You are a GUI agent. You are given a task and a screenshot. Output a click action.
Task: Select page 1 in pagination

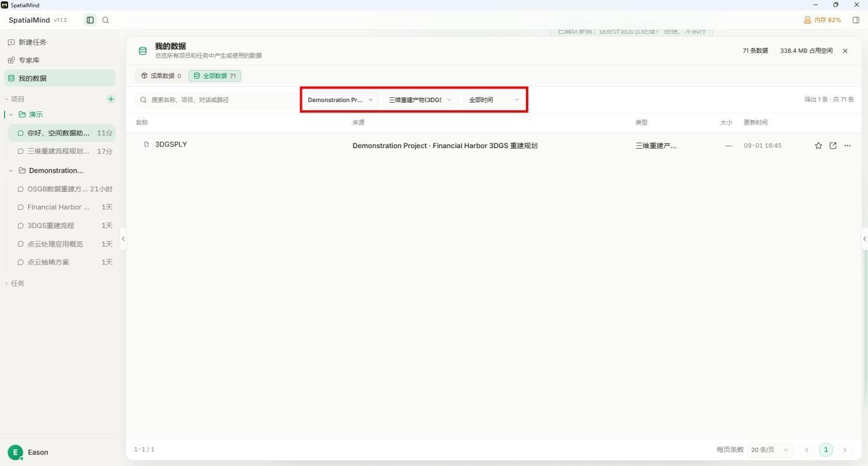pyautogui.click(x=826, y=450)
